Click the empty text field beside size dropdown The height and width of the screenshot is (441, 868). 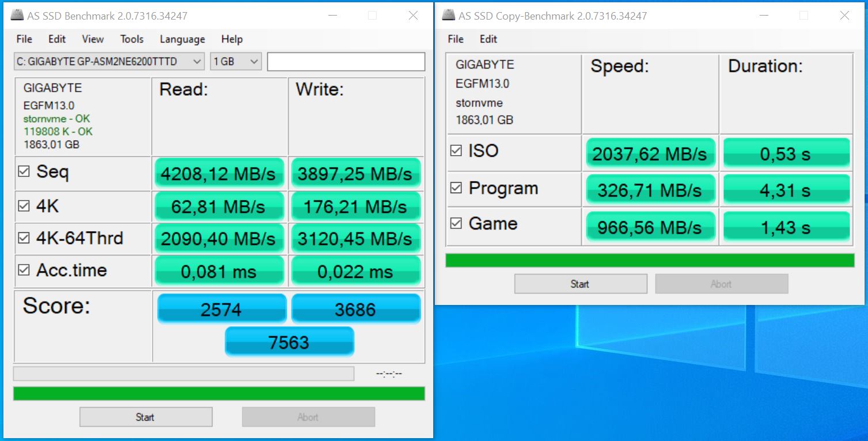346,61
